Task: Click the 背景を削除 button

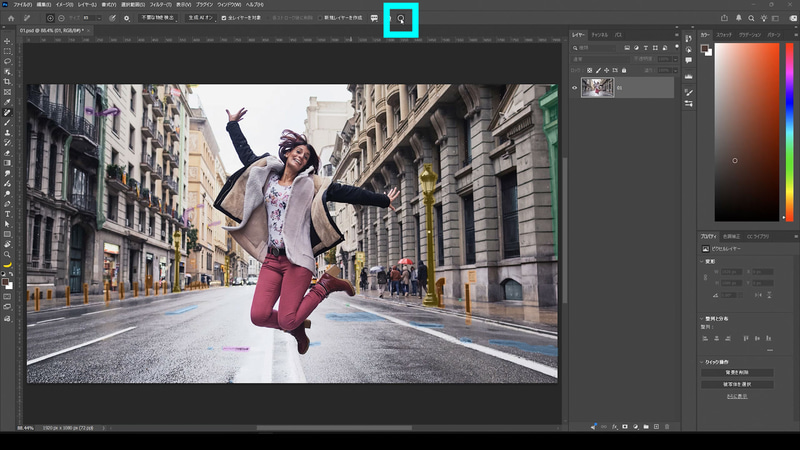Action: [737, 372]
